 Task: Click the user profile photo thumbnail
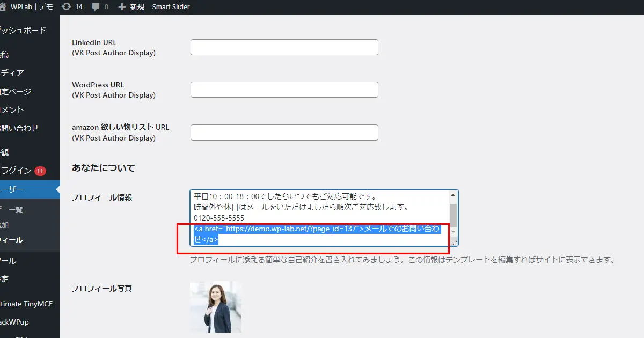[x=215, y=307]
